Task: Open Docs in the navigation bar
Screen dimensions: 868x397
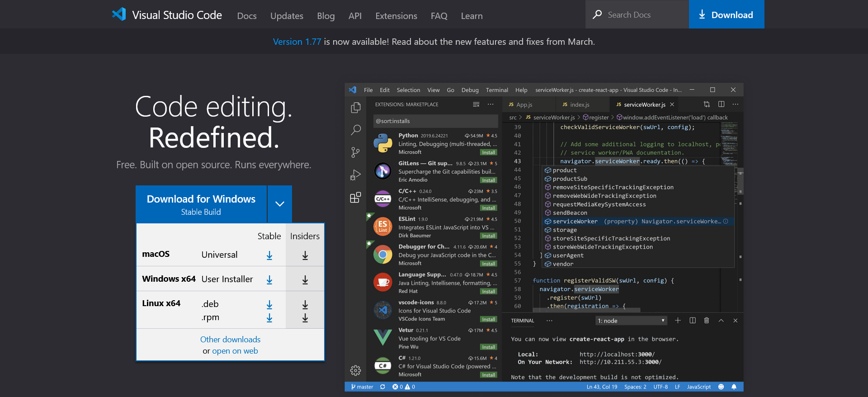Action: point(247,16)
